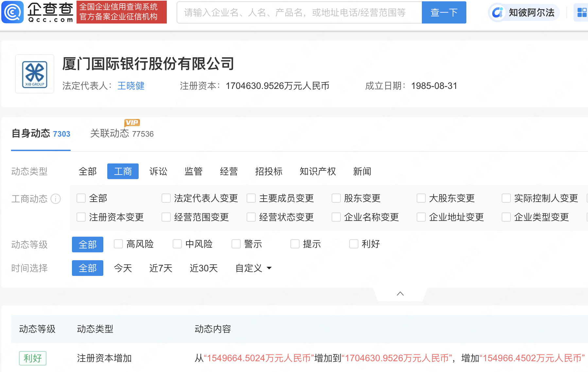Open the 知彼阿尔法 AI assistant icon
The image size is (588, 372).
[x=497, y=13]
